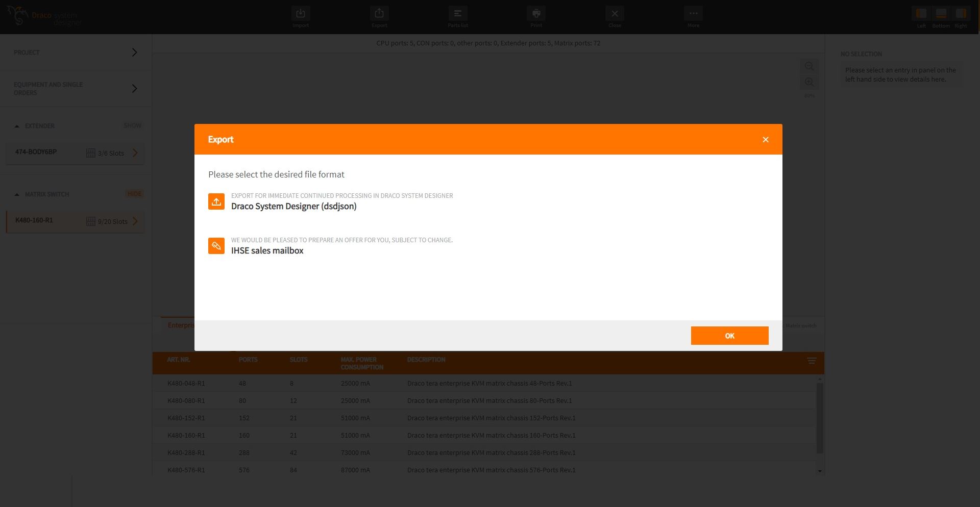Open the Parts list icon
Screen dimensions: 980x507
(x=457, y=14)
